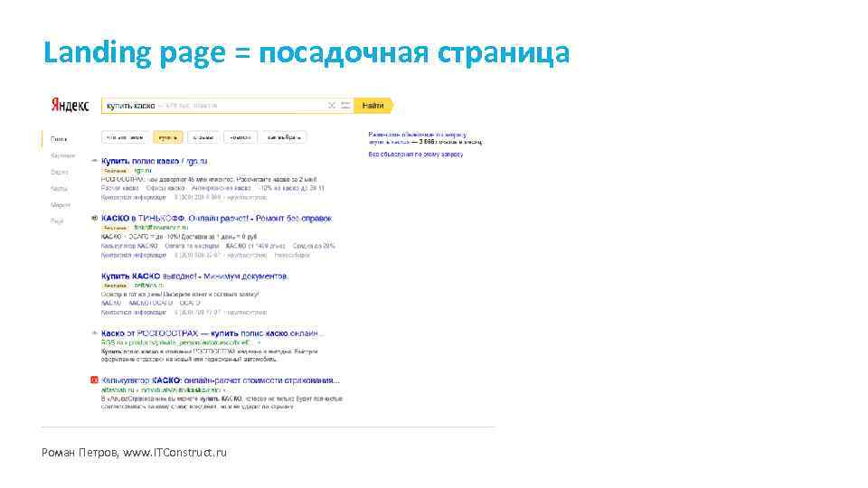Image resolution: width=868 pixels, height=488 pixels.
Task: Click Все объявления по этому запросу link
Action: tap(415, 155)
